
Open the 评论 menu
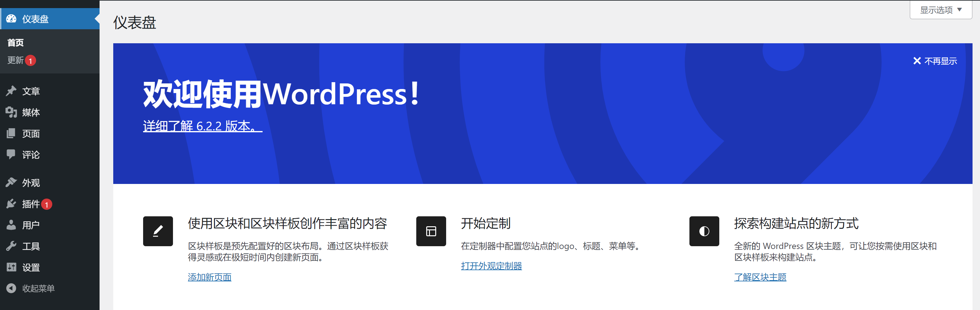pyautogui.click(x=50, y=155)
